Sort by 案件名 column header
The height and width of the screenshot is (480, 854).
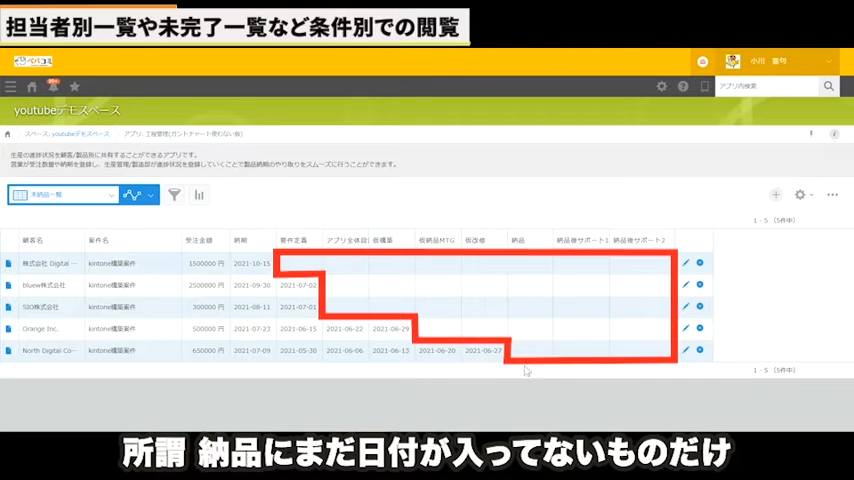click(99, 240)
